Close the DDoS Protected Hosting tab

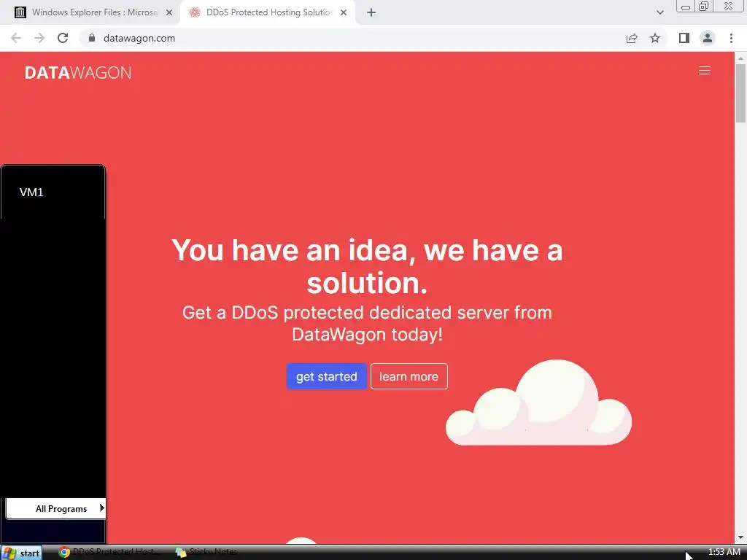coord(344,13)
